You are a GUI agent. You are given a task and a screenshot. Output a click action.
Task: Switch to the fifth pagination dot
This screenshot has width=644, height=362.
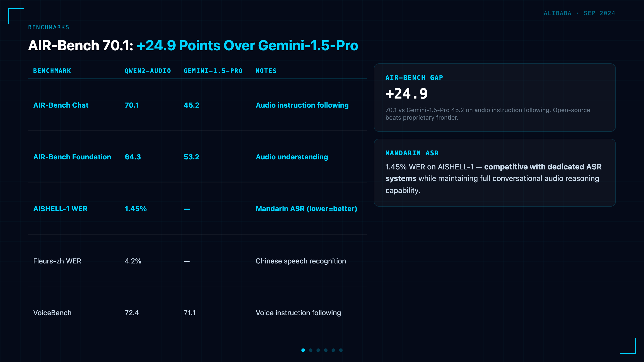(333, 350)
